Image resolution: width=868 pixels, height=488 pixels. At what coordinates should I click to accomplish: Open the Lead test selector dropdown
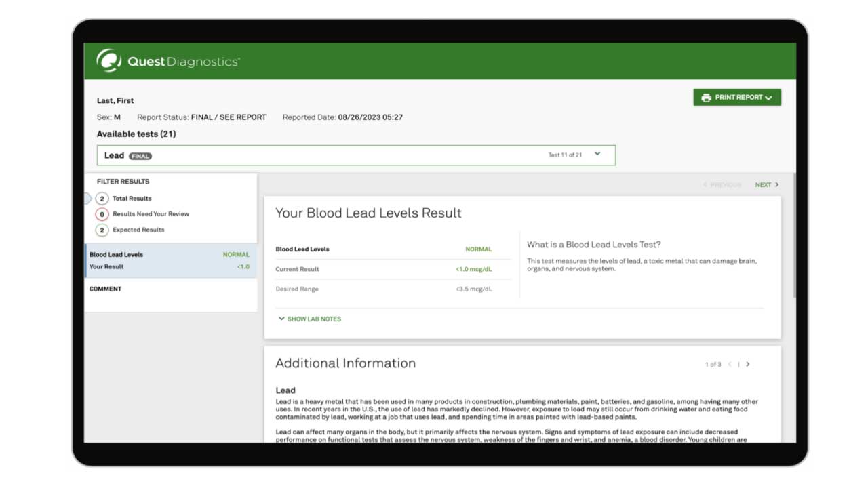click(597, 155)
